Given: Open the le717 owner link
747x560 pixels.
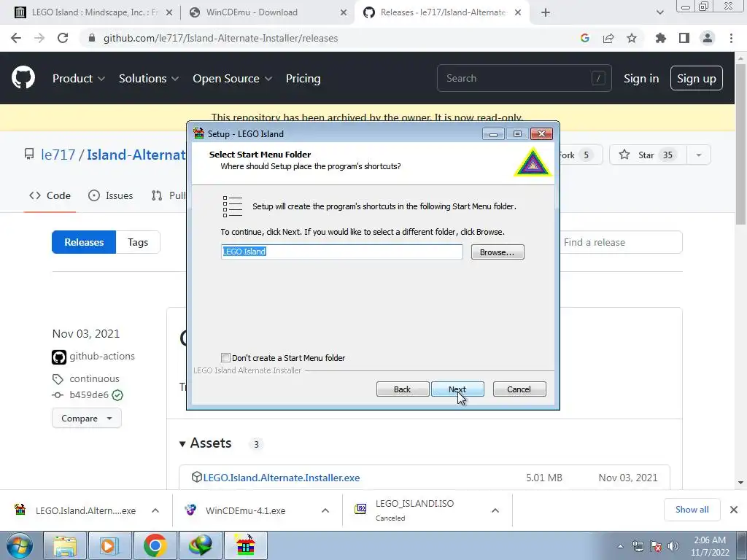Looking at the screenshot, I should click(58, 155).
